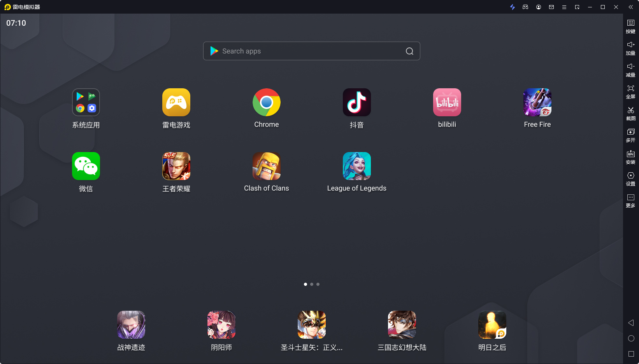Launch the 雷电游戏 game center app
This screenshot has width=639, height=364.
pos(176,102)
